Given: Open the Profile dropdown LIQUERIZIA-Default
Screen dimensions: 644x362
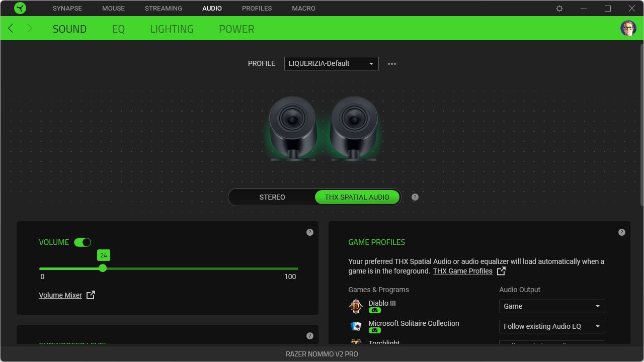Looking at the screenshot, I should point(332,63).
